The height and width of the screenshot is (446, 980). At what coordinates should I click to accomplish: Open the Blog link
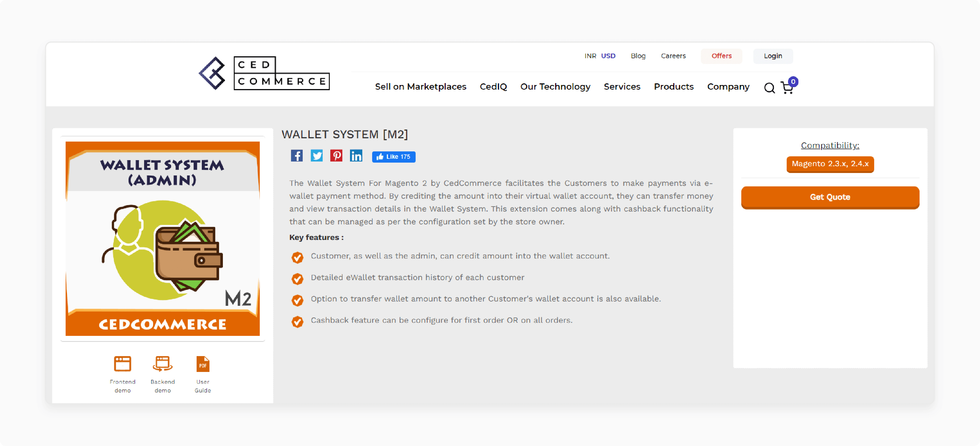coord(638,56)
